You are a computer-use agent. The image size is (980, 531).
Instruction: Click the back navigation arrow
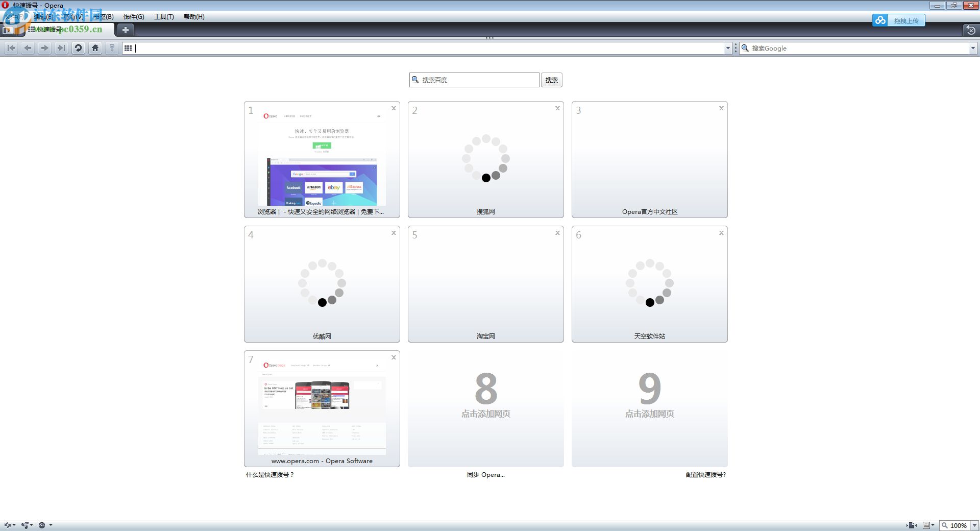(x=28, y=48)
